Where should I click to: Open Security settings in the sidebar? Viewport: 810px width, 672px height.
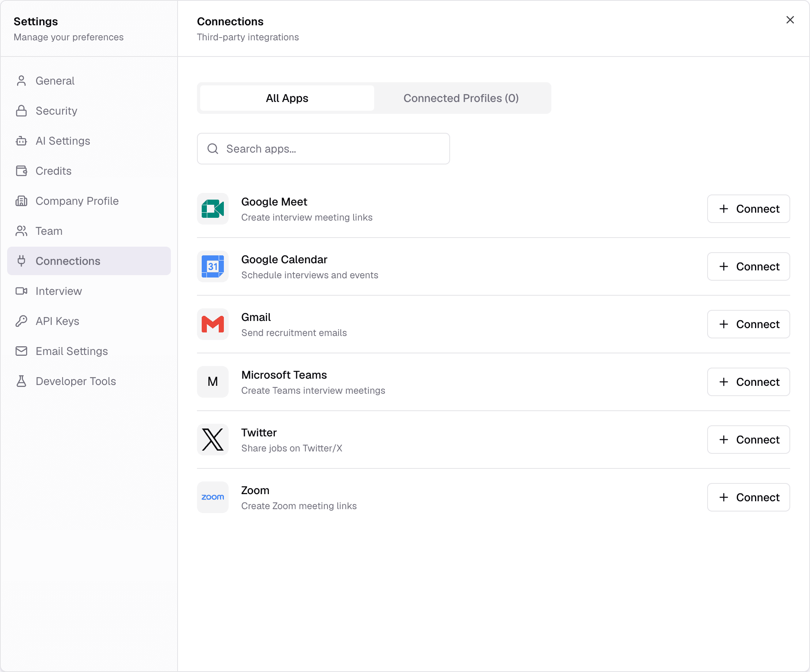click(x=89, y=111)
